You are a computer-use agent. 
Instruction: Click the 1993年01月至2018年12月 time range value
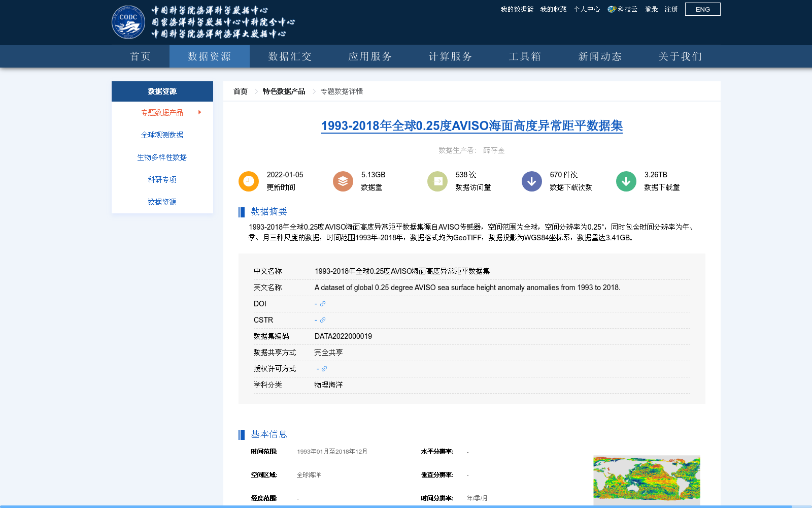(x=332, y=452)
